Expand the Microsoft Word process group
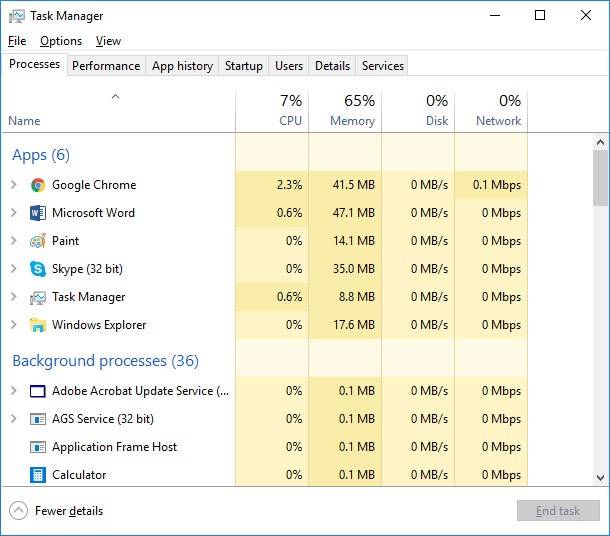This screenshot has width=610, height=536. coord(14,213)
